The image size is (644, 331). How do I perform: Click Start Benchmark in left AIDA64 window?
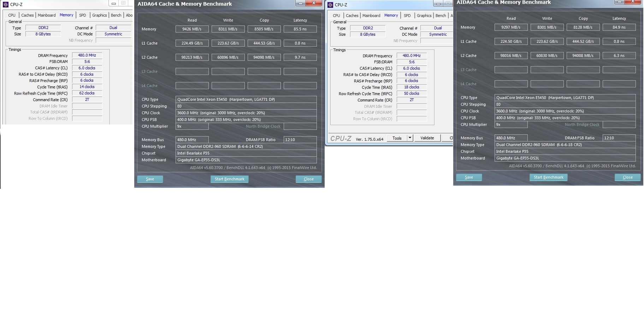(x=230, y=179)
